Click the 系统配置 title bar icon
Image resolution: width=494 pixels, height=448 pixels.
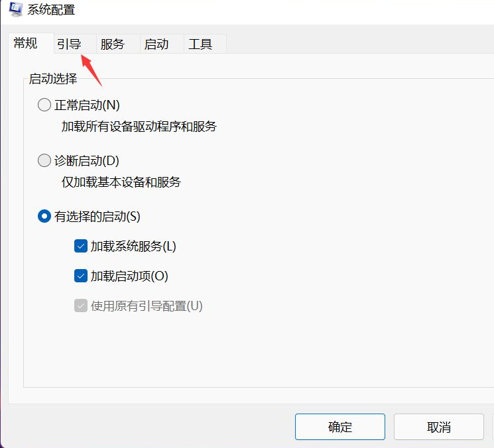16,9
